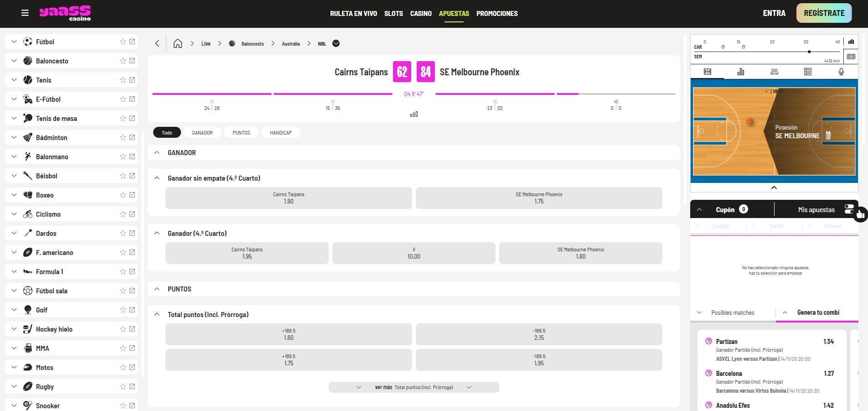The height and width of the screenshot is (411, 868).
Task: Open Baloncesto in a new window
Action: [x=132, y=61]
